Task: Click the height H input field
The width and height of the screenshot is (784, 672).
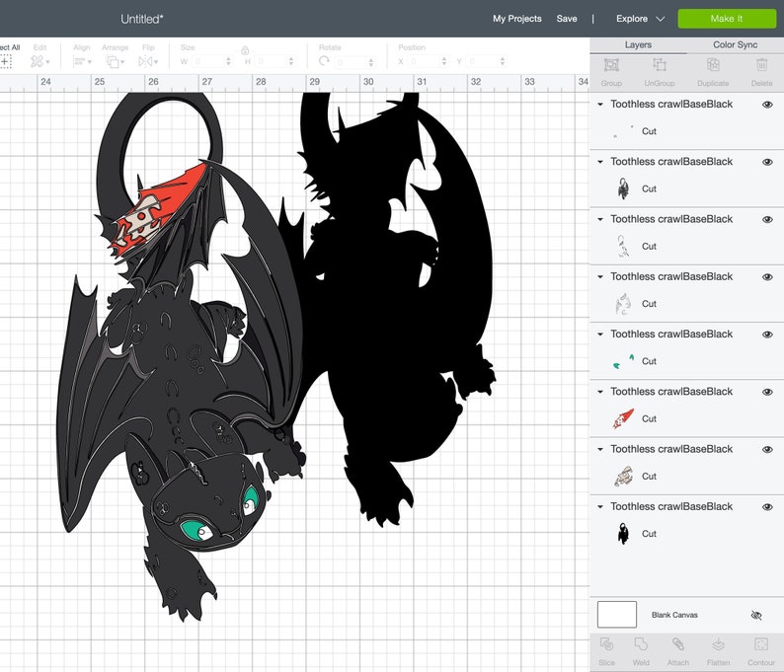Action: pyautogui.click(x=271, y=61)
